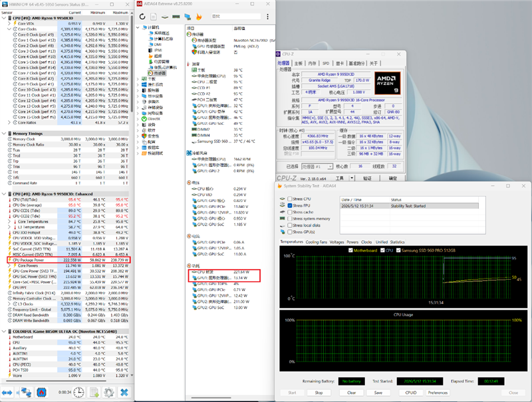Switch to Cooling Fans tab

tap(317, 242)
